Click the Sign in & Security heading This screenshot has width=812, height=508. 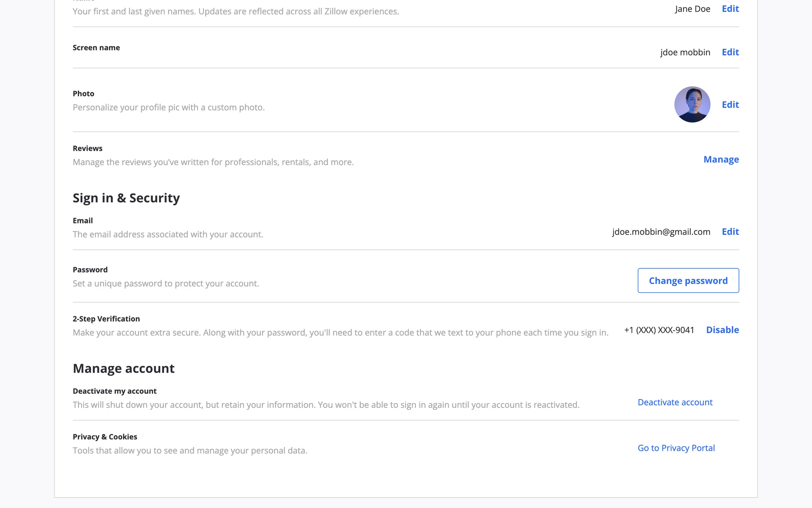click(x=126, y=198)
